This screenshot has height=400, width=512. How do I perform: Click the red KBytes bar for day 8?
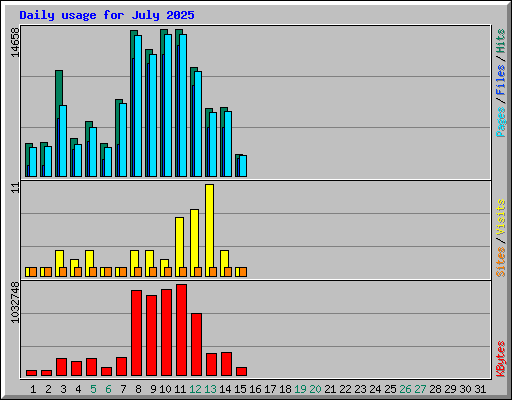(136, 333)
